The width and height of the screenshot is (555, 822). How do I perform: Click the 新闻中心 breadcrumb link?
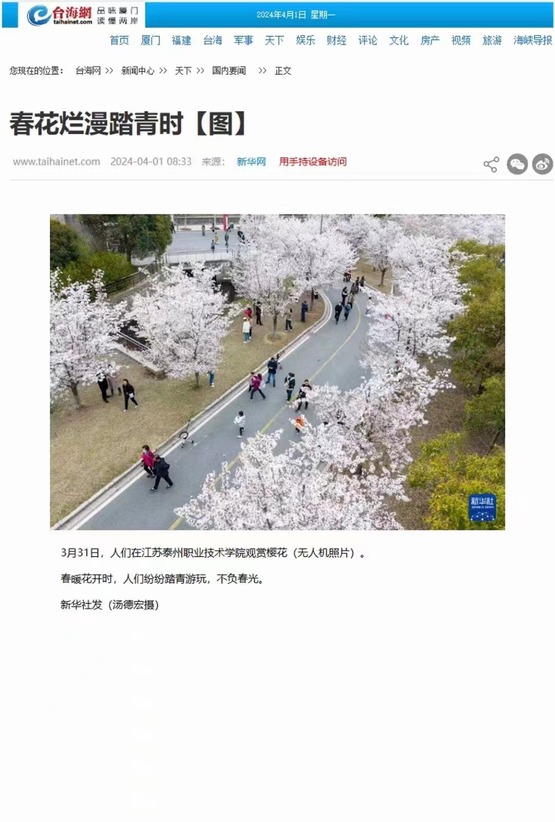(x=138, y=71)
